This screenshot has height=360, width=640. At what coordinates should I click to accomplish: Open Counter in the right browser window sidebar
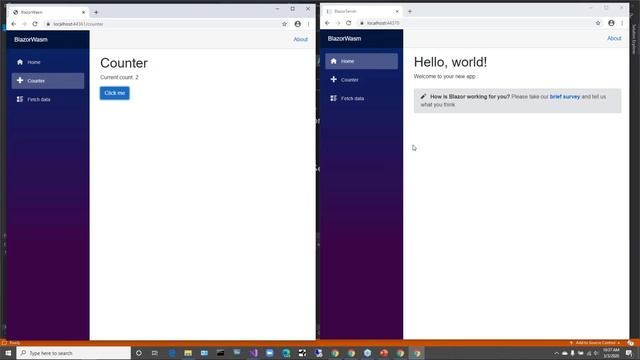tap(361, 80)
